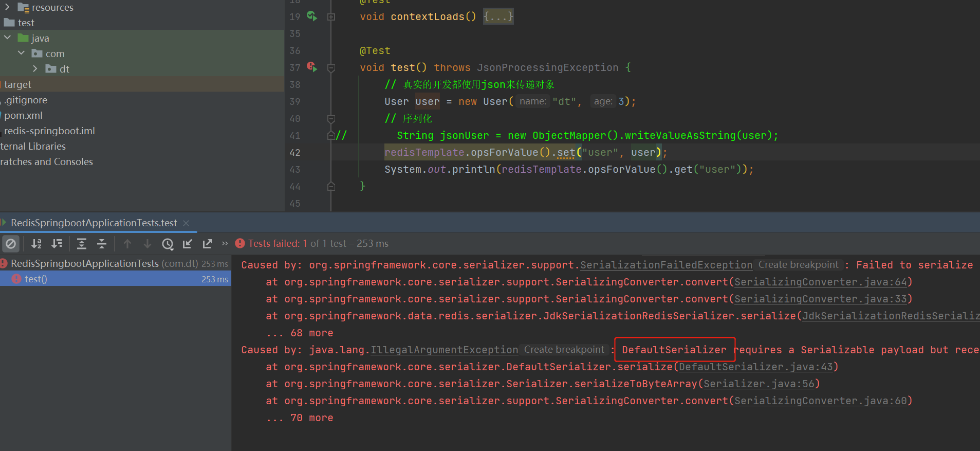Click ObjectMapper on line 41
Screen dimensions: 980x451
(x=569, y=135)
